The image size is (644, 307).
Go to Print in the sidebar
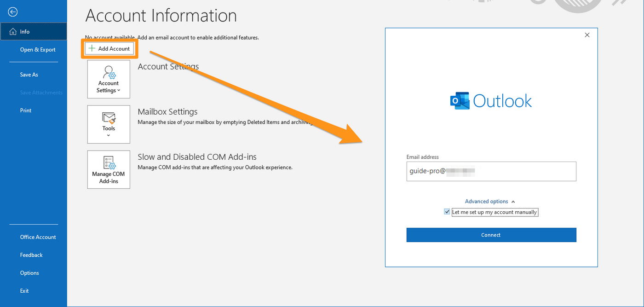click(x=26, y=110)
